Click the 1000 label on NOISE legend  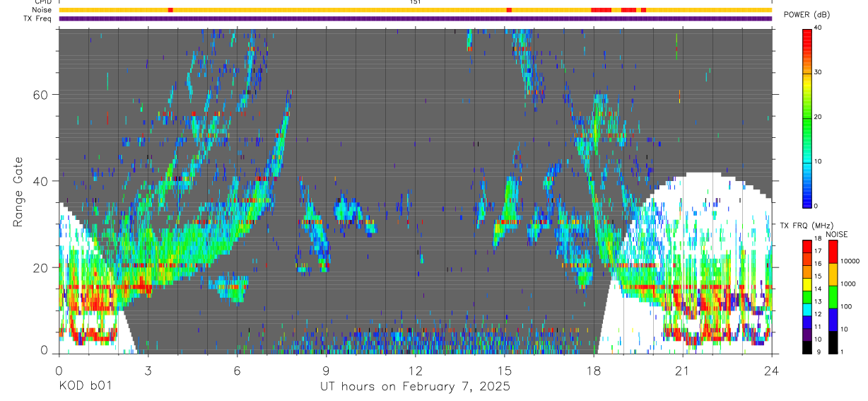(x=850, y=284)
